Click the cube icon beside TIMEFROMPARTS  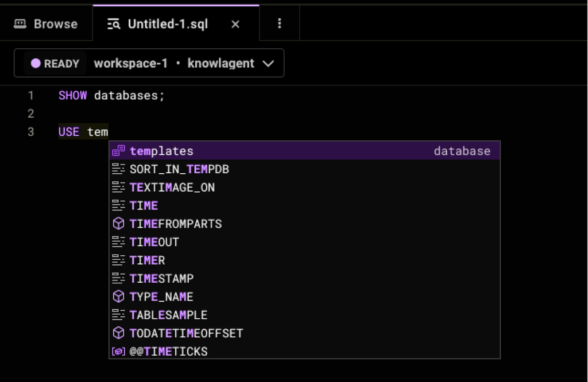click(118, 224)
